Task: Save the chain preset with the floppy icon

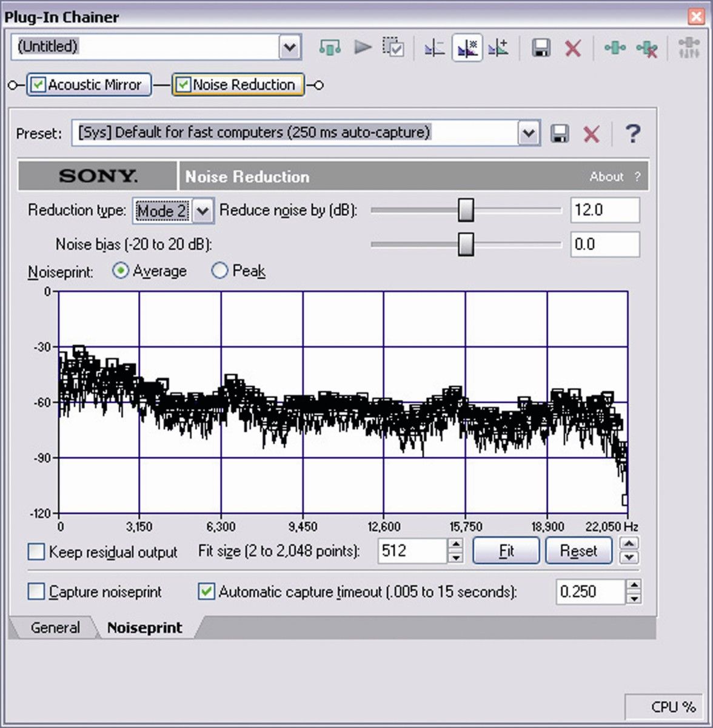Action: [x=541, y=47]
